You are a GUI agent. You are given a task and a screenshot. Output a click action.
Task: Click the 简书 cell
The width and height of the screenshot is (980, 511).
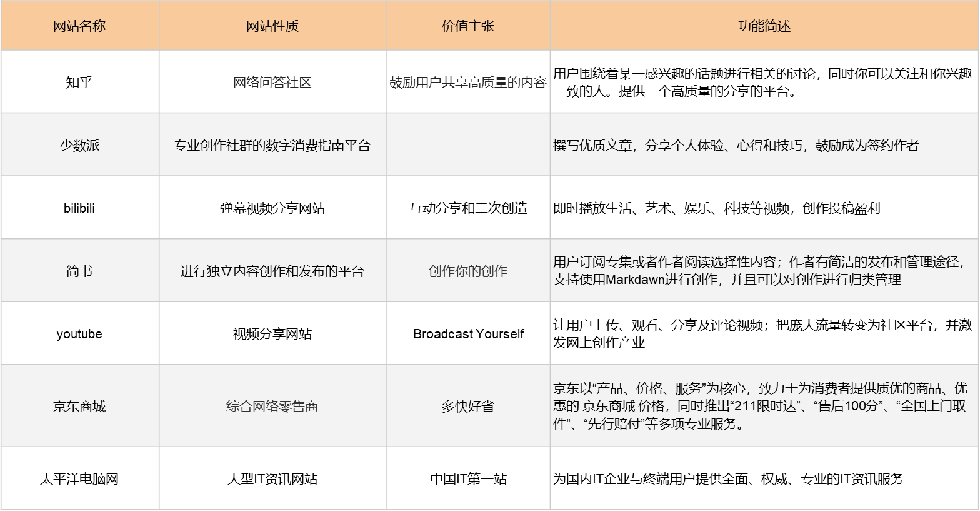click(79, 271)
